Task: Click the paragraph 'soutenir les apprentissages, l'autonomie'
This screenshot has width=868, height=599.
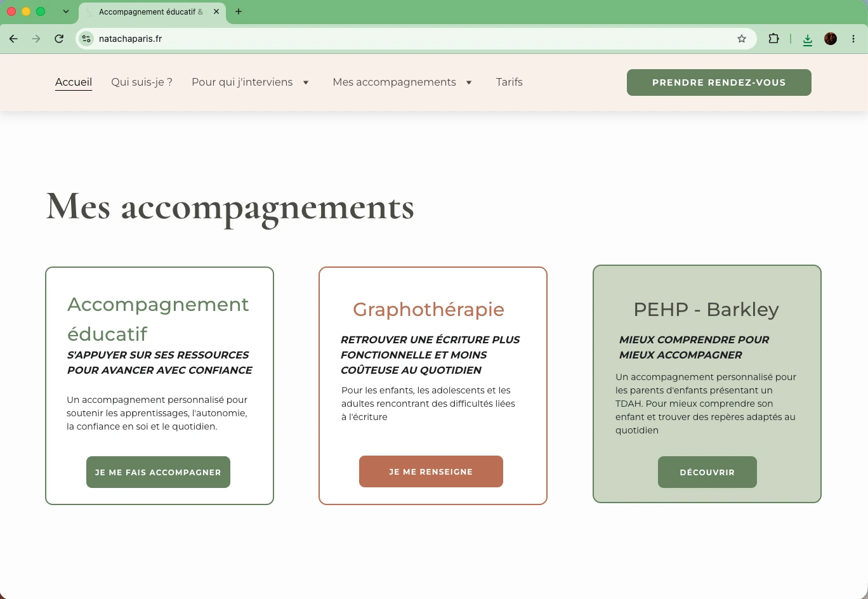Action: [157, 413]
